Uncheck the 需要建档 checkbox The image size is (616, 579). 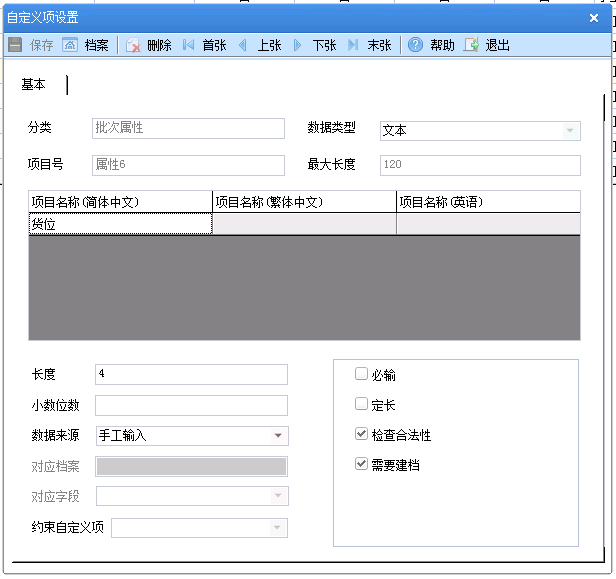[361, 465]
